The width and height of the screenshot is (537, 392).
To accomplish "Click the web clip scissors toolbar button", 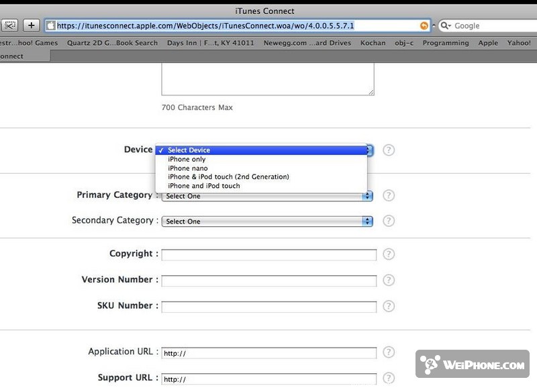I will click(9, 26).
